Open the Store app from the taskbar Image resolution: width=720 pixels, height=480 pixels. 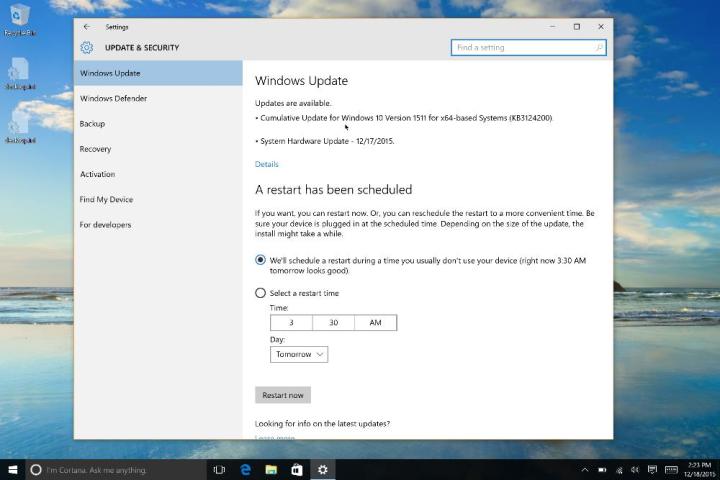pos(297,469)
